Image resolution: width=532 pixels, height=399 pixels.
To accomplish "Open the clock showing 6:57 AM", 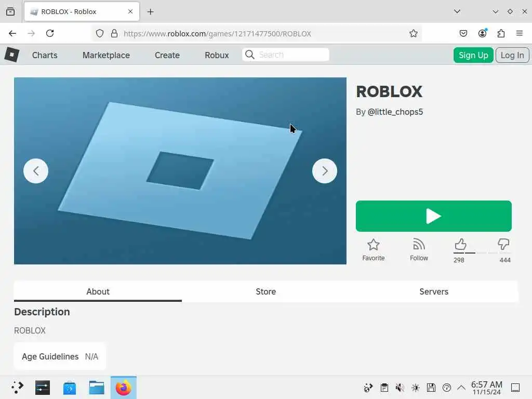I will tap(486, 388).
